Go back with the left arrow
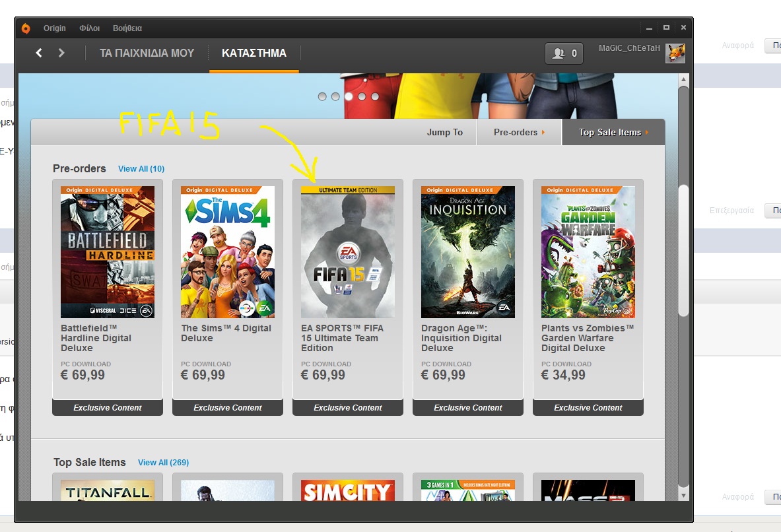This screenshot has height=532, width=781. tap(39, 53)
